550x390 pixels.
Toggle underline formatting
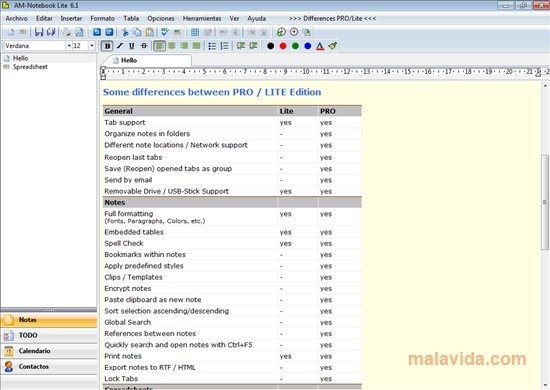tap(132, 46)
